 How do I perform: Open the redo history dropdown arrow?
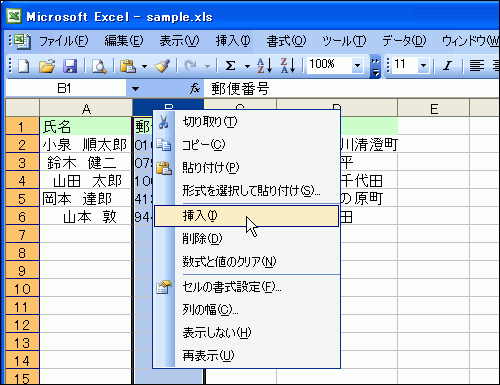207,66
